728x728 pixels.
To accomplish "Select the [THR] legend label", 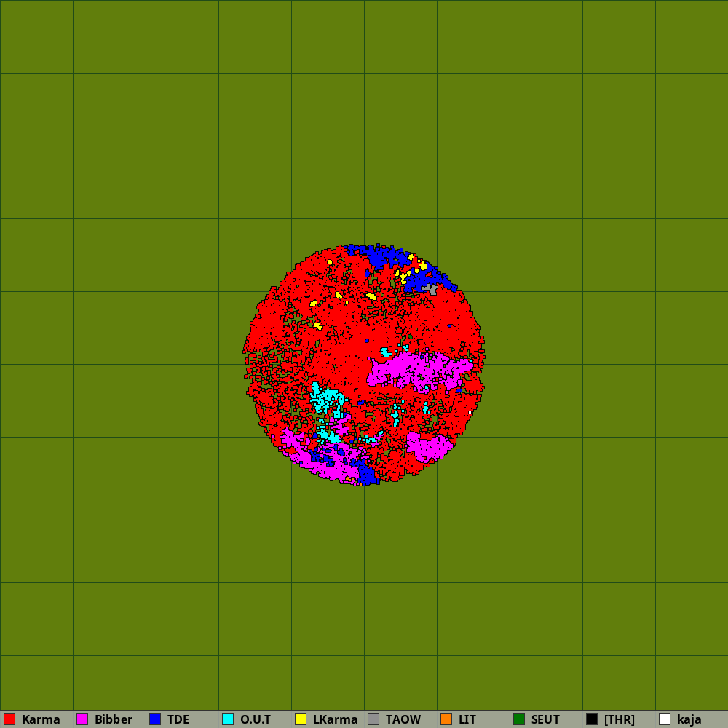I will (620, 720).
